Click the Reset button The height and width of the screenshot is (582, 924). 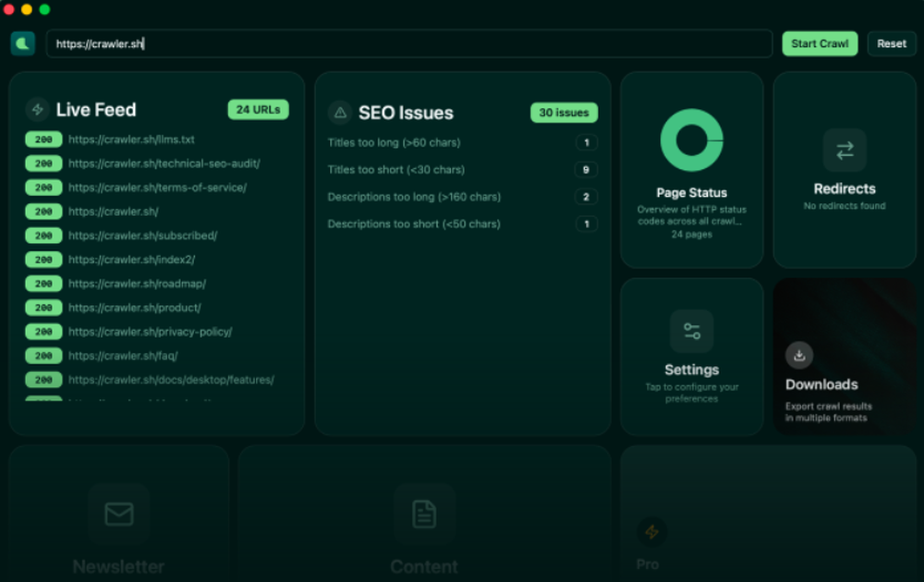coord(891,42)
